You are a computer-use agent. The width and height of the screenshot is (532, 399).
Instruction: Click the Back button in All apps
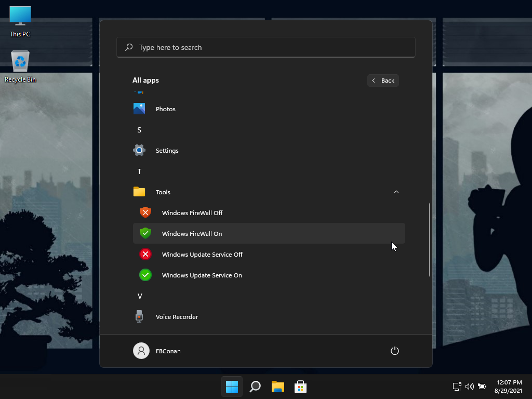383,81
